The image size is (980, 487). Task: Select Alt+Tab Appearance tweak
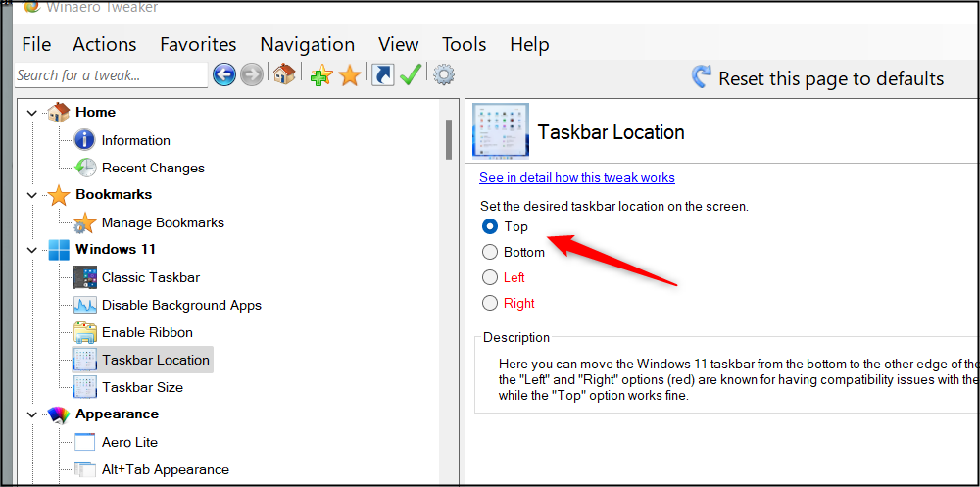[165, 469]
